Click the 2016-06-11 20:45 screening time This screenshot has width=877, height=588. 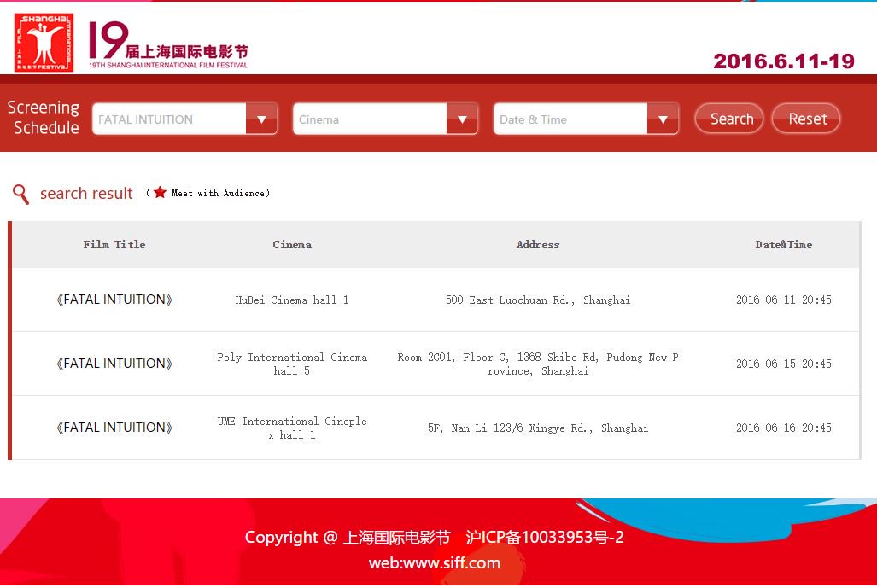tap(784, 300)
